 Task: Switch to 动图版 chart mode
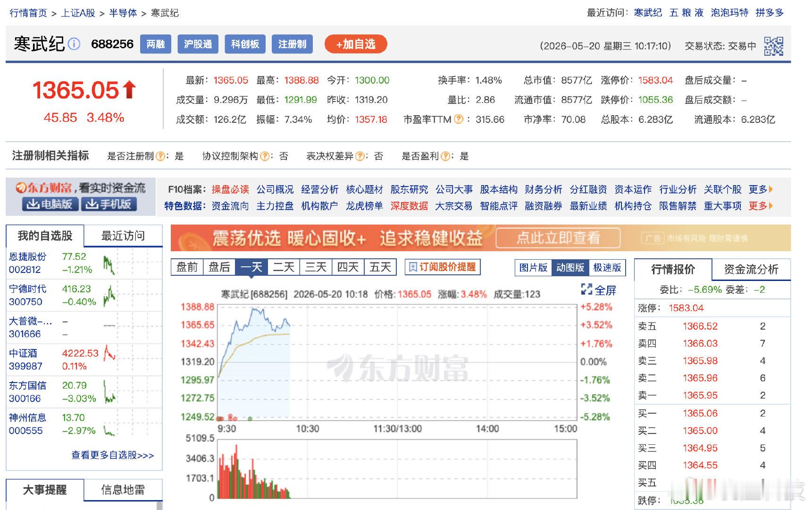click(x=570, y=268)
